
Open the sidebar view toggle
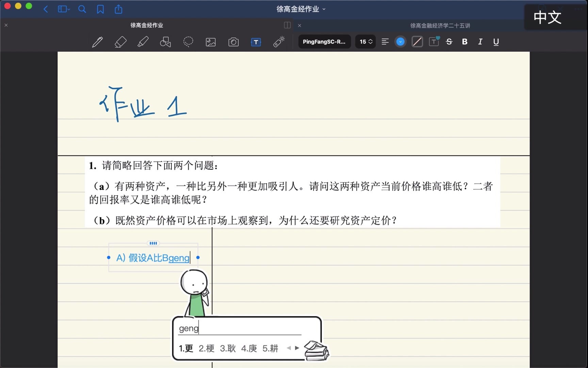point(64,9)
